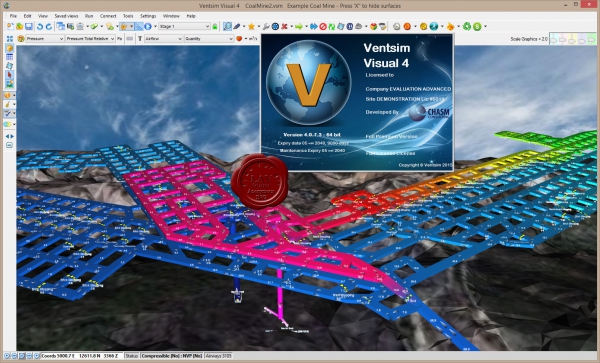
Task: Open the Settings menu
Action: (x=148, y=16)
